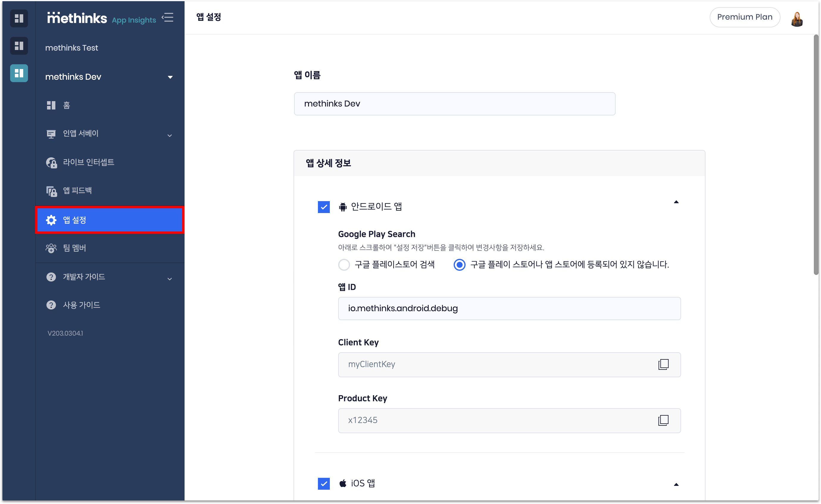Select the 홈 home icon

[51, 105]
